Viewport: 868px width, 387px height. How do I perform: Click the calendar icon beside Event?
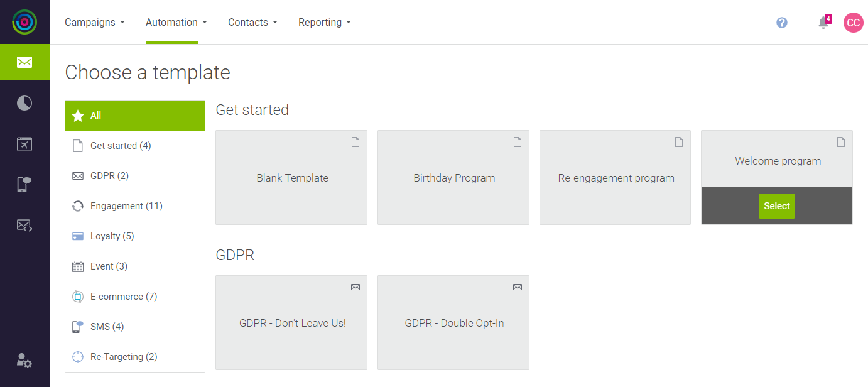(x=78, y=266)
